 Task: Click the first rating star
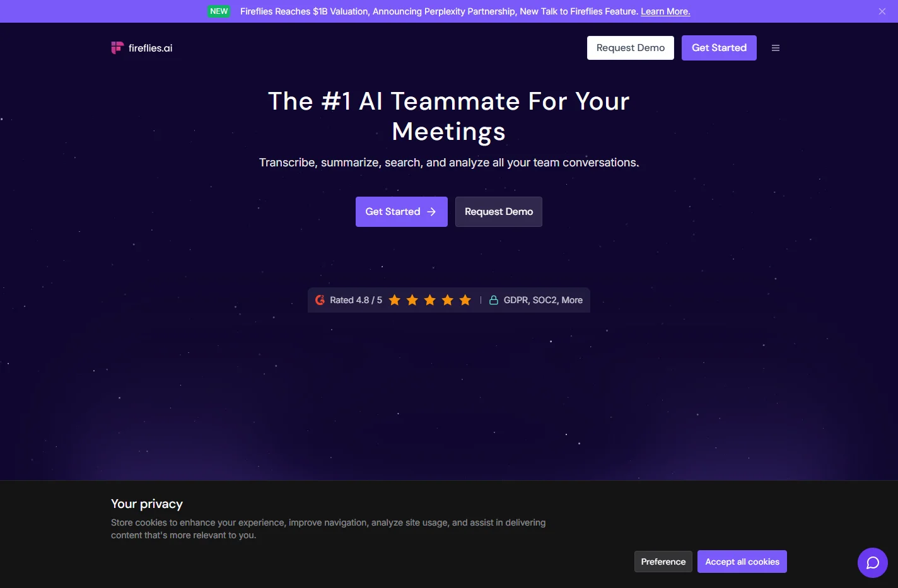point(395,300)
